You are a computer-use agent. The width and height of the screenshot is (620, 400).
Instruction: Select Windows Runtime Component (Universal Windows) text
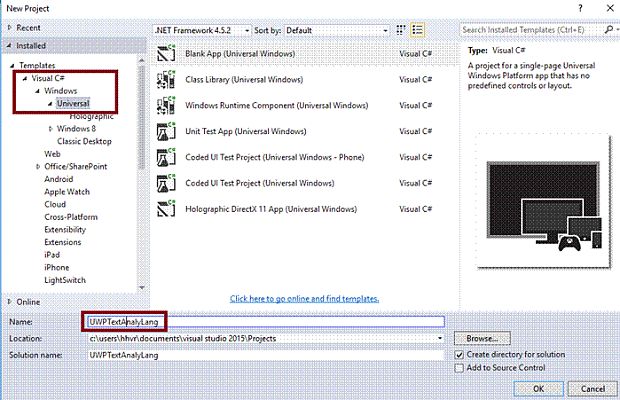tap(276, 106)
